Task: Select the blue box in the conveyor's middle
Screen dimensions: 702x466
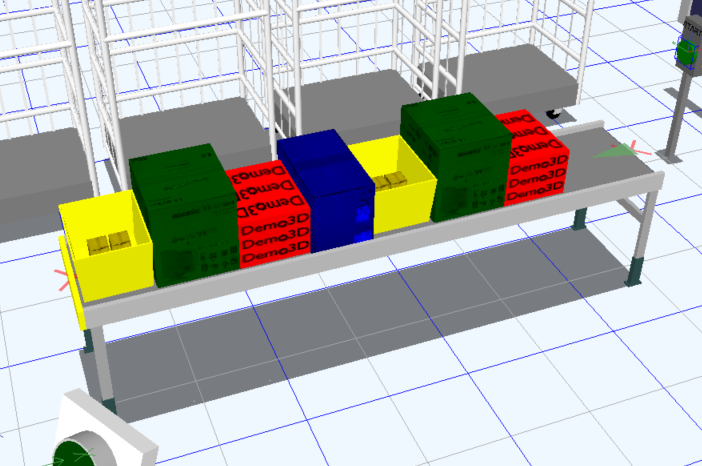Action: click(327, 190)
